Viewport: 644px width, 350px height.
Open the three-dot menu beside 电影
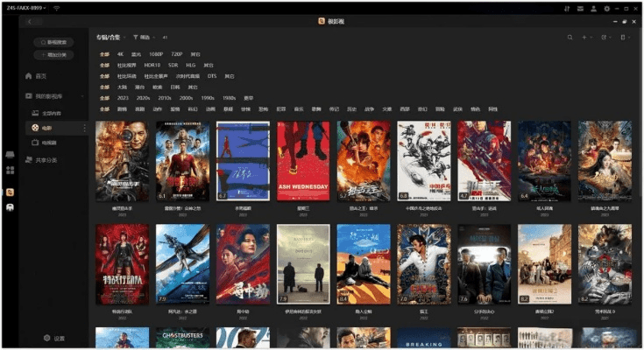pos(84,128)
